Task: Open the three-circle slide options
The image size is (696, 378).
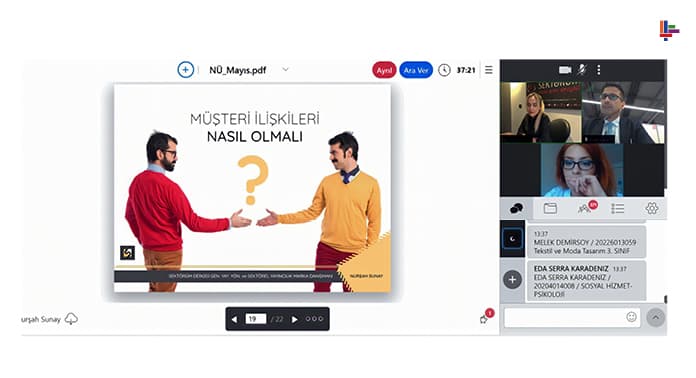Action: tap(314, 319)
